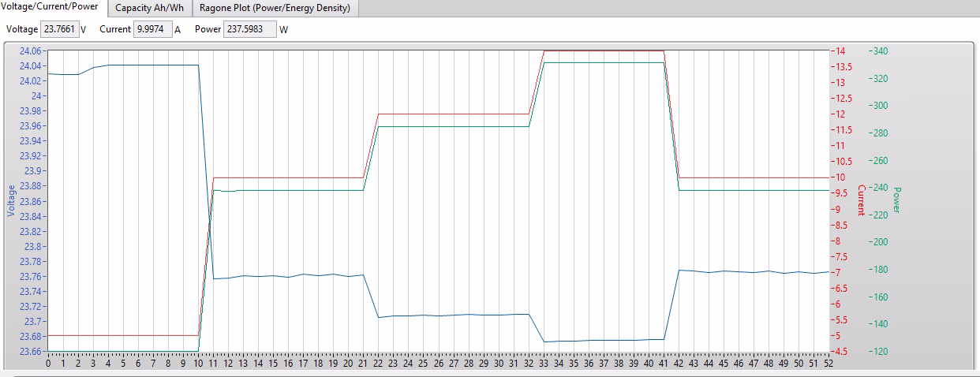Click the 52 value on the time axis
Image resolution: width=980 pixels, height=377 pixels.
829,364
